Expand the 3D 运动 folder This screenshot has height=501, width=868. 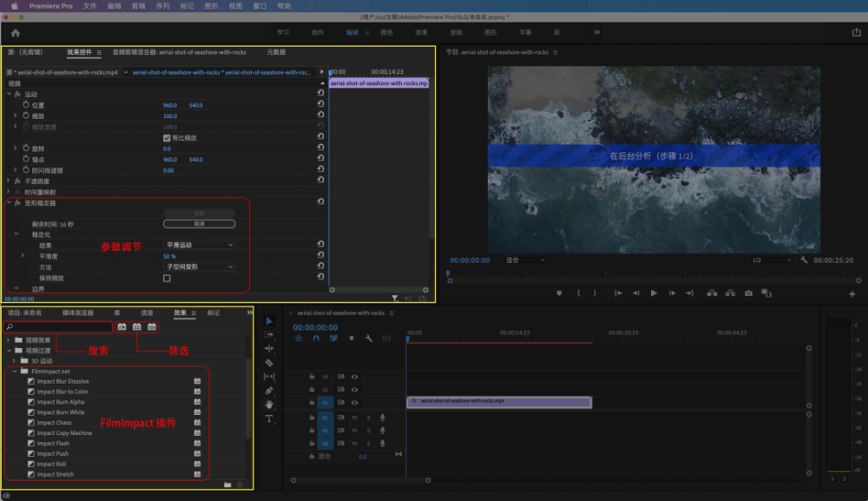(x=15, y=361)
